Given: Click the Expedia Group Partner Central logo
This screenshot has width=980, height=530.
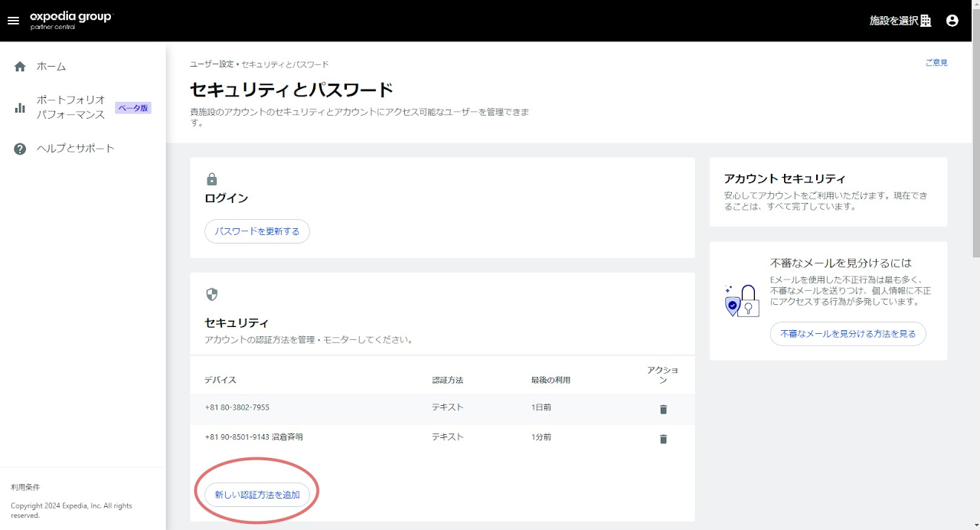Looking at the screenshot, I should coord(70,20).
